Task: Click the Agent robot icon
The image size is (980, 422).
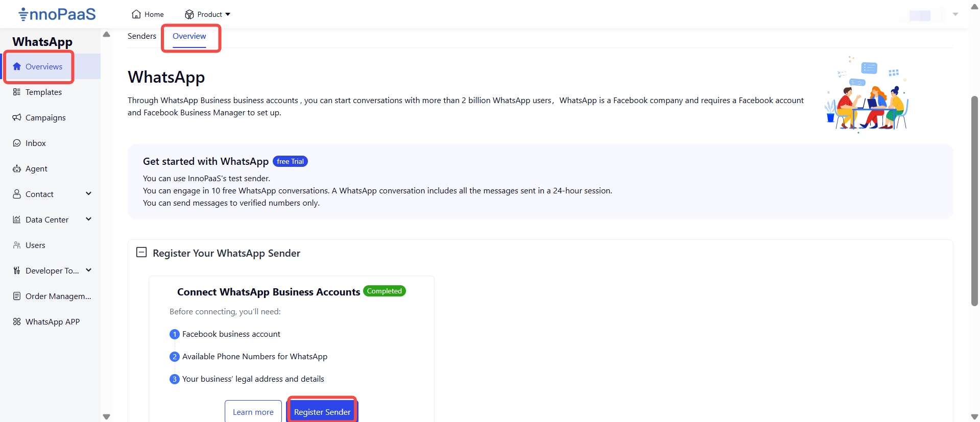Action: click(17, 168)
